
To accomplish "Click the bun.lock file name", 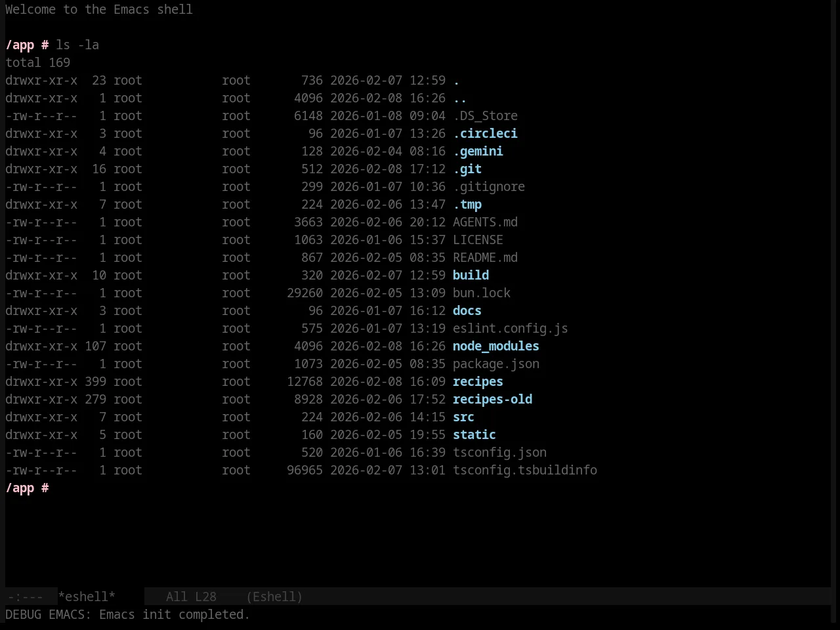I will click(482, 293).
